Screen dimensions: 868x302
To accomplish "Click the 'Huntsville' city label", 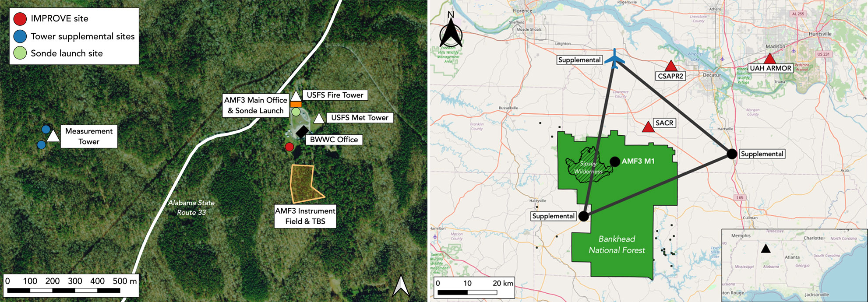I will (820, 34).
